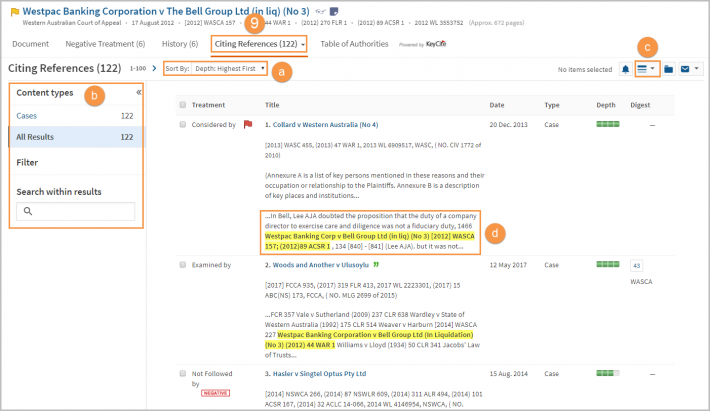The image size is (710, 411).
Task: Click depth bar for Hasler case
Action: pos(608,373)
